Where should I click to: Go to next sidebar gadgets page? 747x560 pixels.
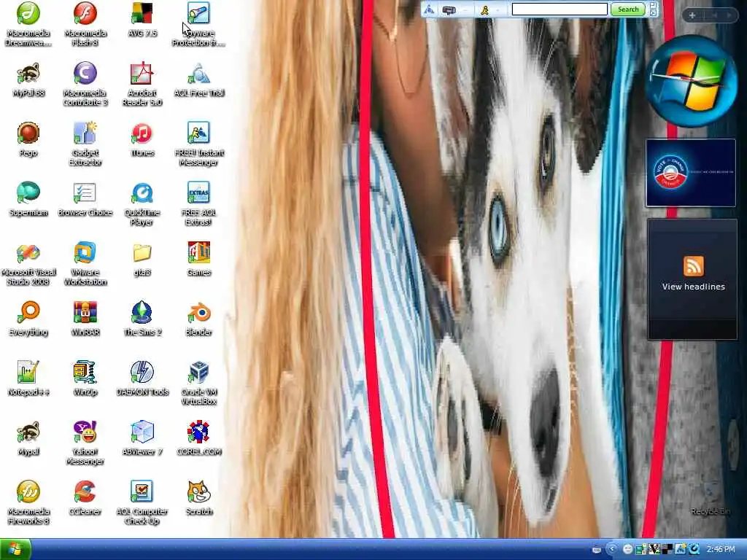(729, 15)
